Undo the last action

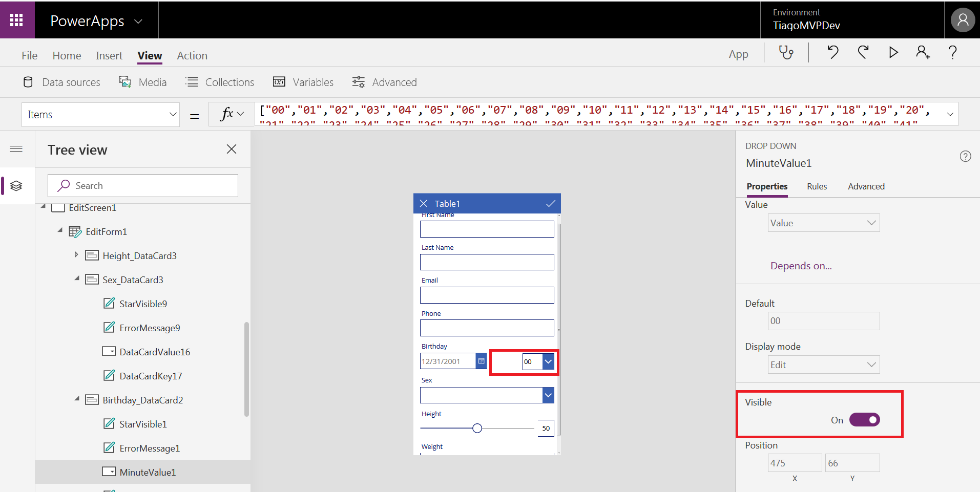[833, 52]
